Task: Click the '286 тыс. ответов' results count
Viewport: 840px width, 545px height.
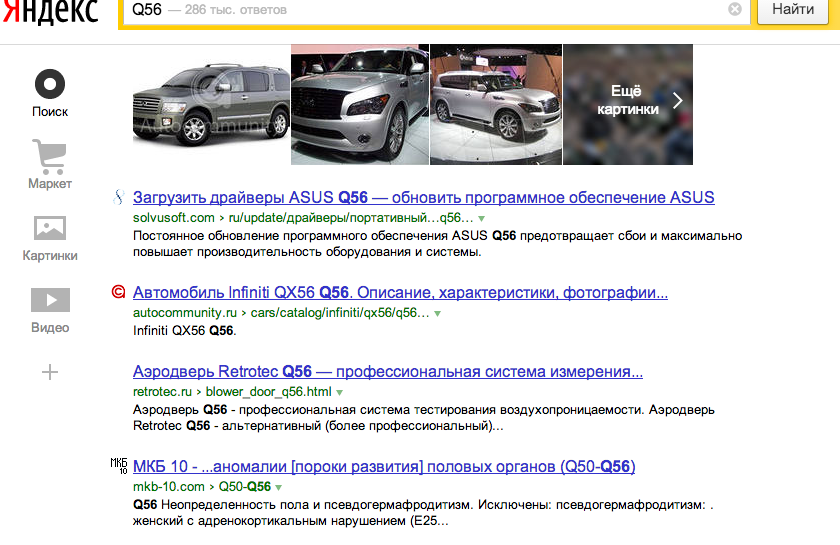Action: [236, 10]
